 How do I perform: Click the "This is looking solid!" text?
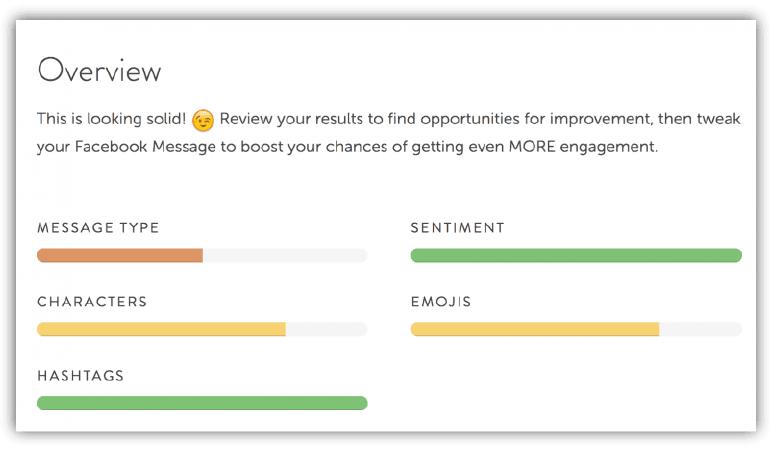pos(111,120)
